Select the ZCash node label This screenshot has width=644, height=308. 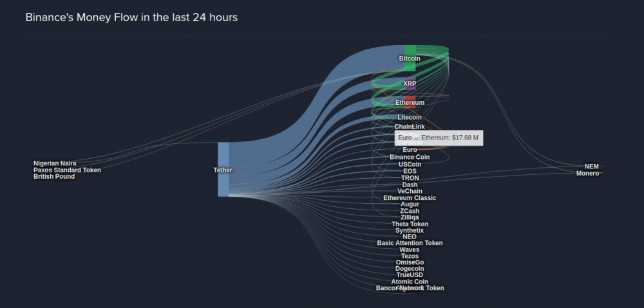pos(410,211)
